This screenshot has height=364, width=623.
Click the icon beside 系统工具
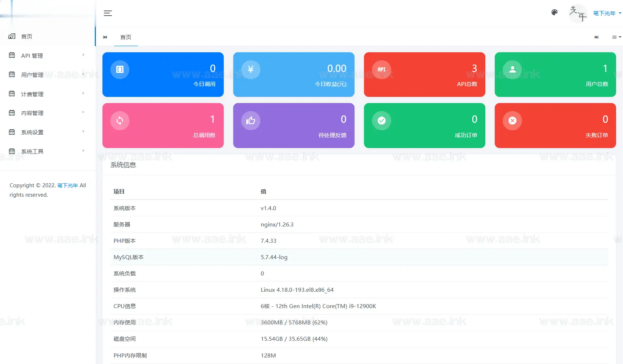coord(12,151)
